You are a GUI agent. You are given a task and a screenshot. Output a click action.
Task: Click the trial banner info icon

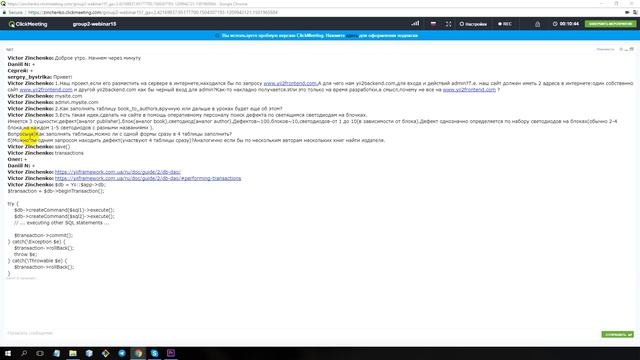[217, 36]
